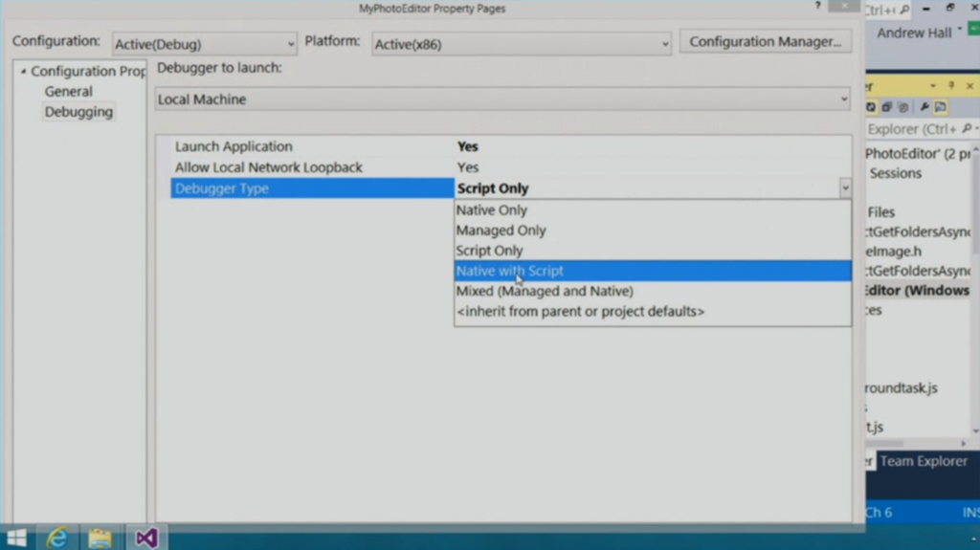Image resolution: width=980 pixels, height=550 pixels.
Task: Open the Andrew Hall account dropdown
Action: click(x=959, y=30)
